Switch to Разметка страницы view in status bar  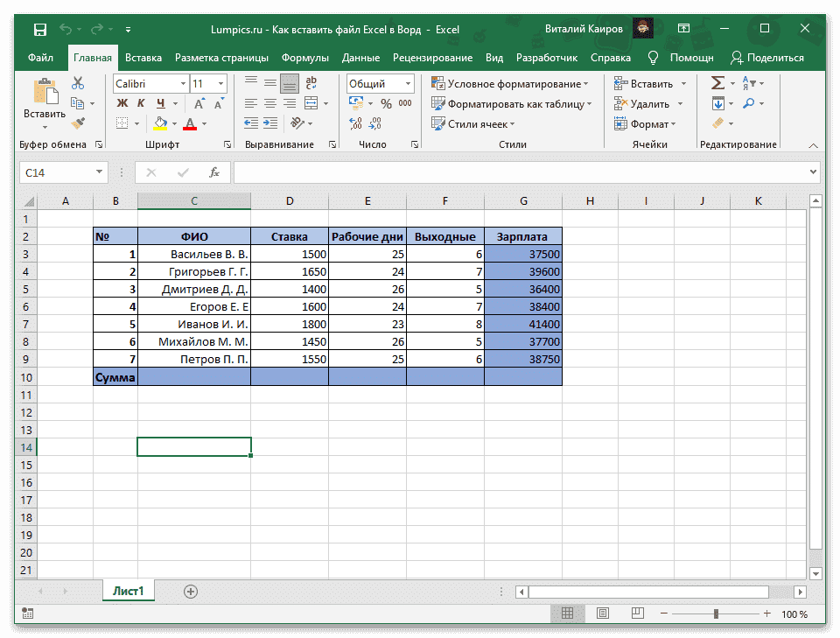click(602, 613)
